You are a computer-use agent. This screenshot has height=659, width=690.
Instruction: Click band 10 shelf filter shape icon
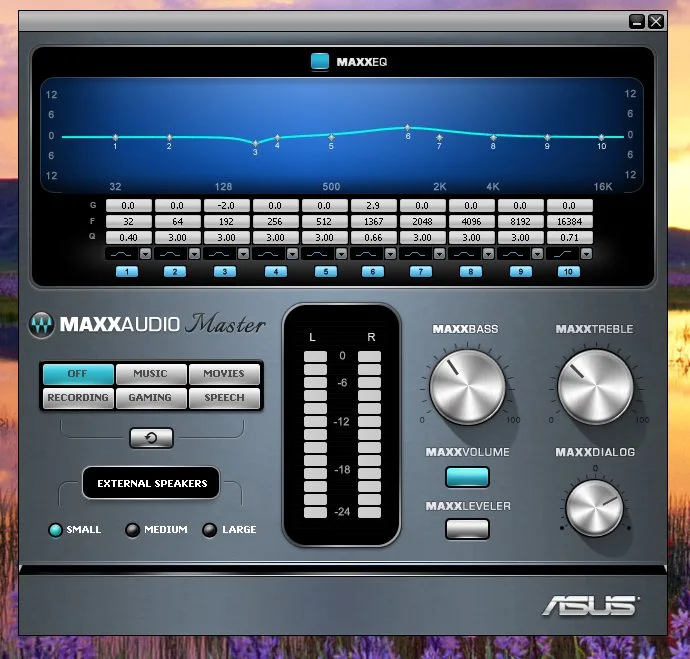click(563, 253)
